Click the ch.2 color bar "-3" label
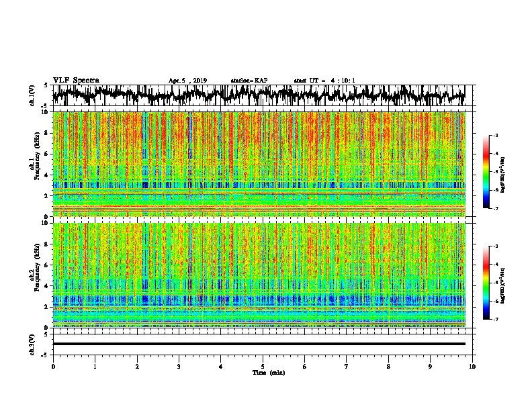The height and width of the screenshot is (411, 532). 496,246
